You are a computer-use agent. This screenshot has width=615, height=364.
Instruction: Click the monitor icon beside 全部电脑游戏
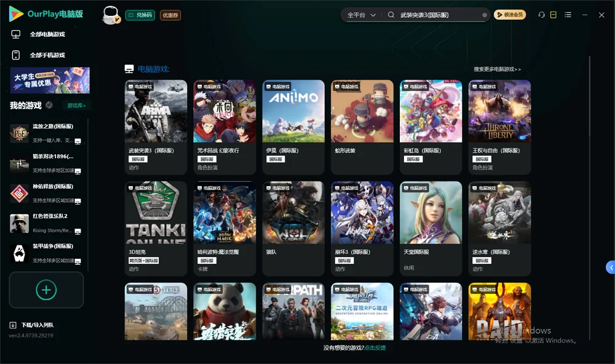tap(16, 34)
